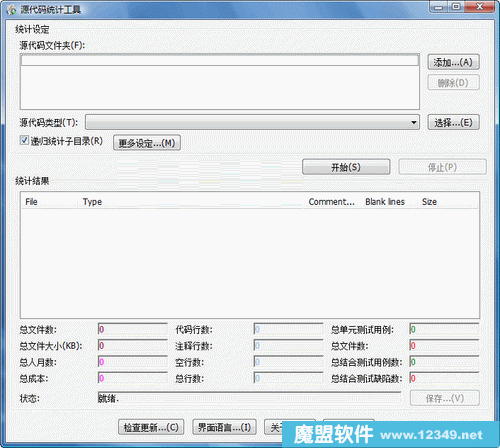The width and height of the screenshot is (500, 448).
Task: Click the Comment... column header
Action: (x=333, y=202)
